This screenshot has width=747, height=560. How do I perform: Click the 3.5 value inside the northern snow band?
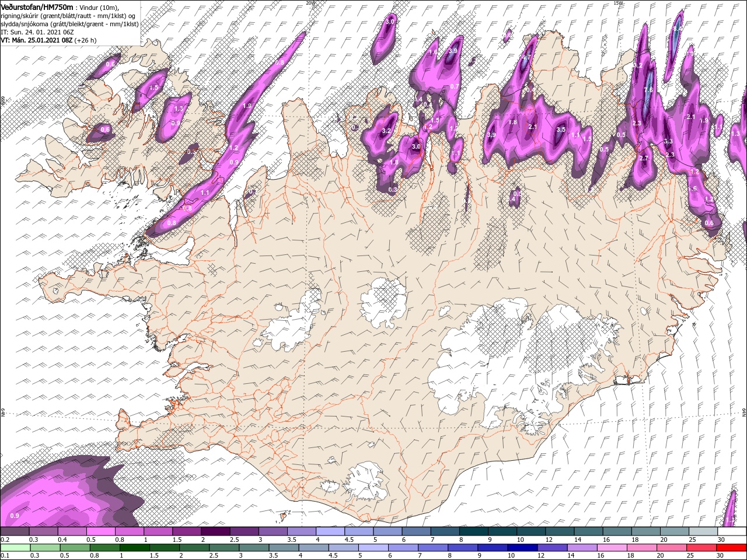561,129
